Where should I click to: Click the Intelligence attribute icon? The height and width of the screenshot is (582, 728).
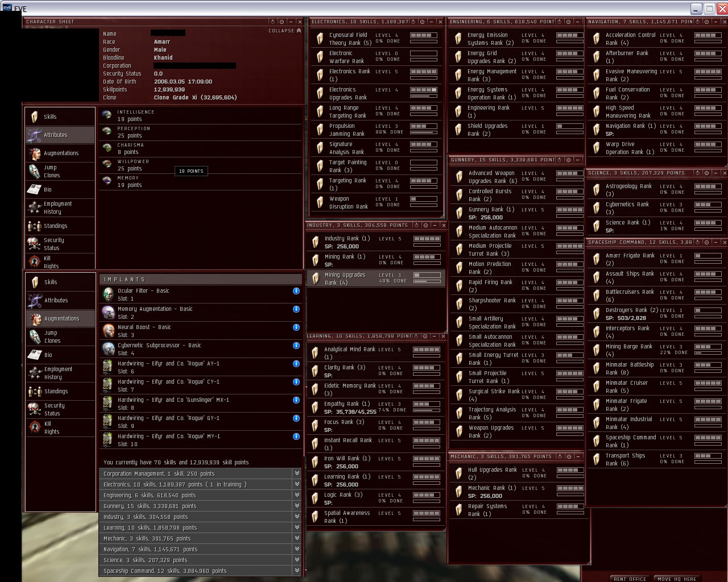pos(107,115)
